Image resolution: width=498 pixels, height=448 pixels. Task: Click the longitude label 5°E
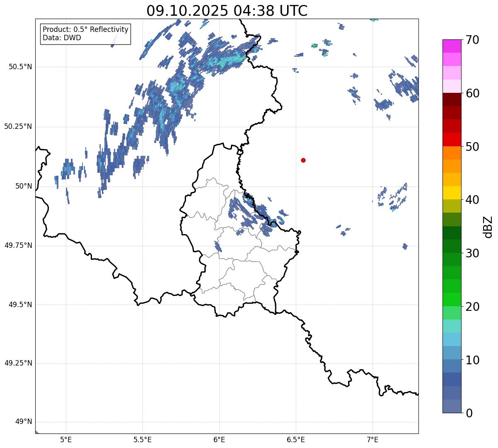pyautogui.click(x=66, y=439)
